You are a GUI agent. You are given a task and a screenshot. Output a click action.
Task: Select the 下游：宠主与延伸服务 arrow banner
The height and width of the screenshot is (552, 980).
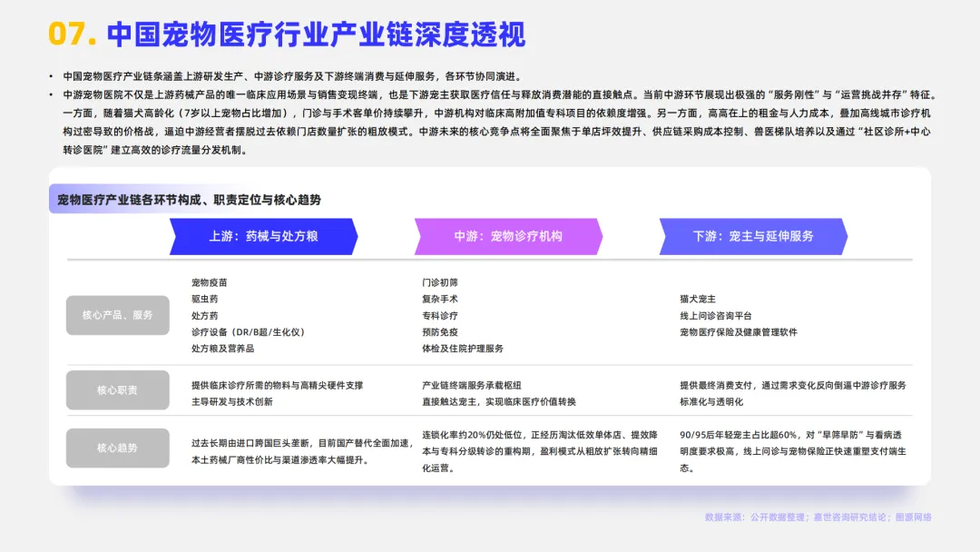tap(753, 236)
